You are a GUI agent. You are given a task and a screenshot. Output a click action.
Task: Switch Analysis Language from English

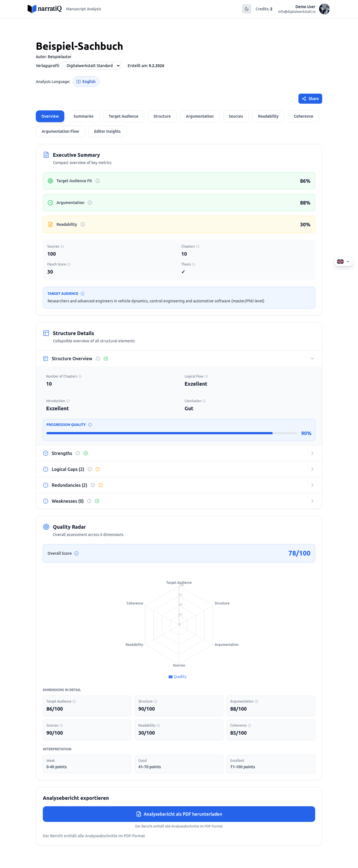86,82
